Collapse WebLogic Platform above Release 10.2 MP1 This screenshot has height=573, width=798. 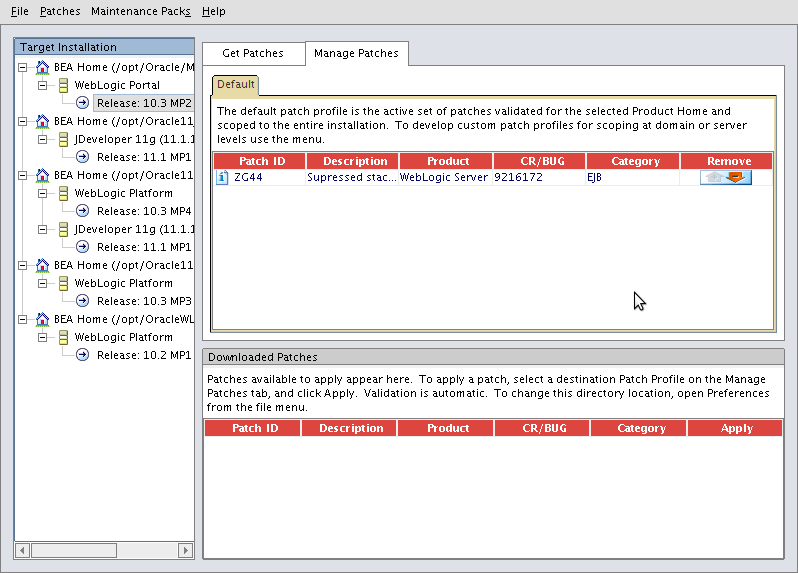tap(43, 337)
